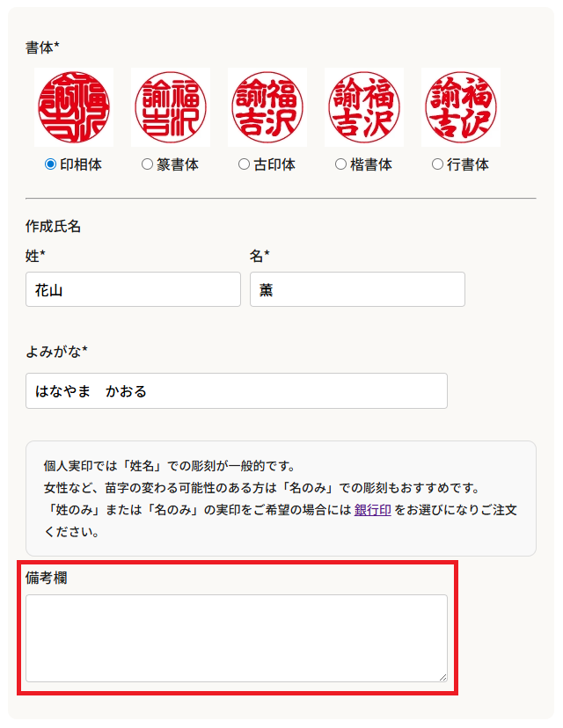Click the 行書体 label text

468,164
